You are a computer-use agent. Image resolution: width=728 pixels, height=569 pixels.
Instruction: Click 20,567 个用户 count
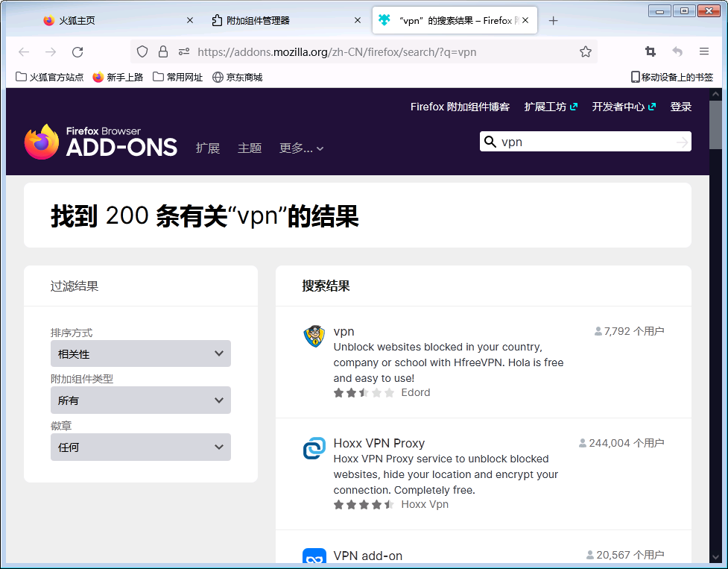(625, 555)
